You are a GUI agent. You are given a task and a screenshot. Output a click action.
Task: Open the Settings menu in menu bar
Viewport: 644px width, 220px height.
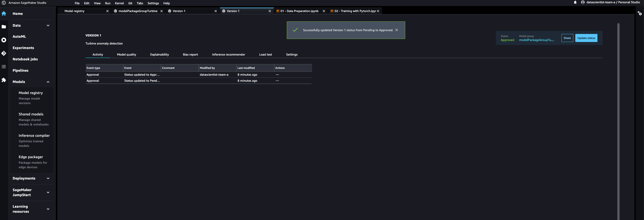coord(153,3)
